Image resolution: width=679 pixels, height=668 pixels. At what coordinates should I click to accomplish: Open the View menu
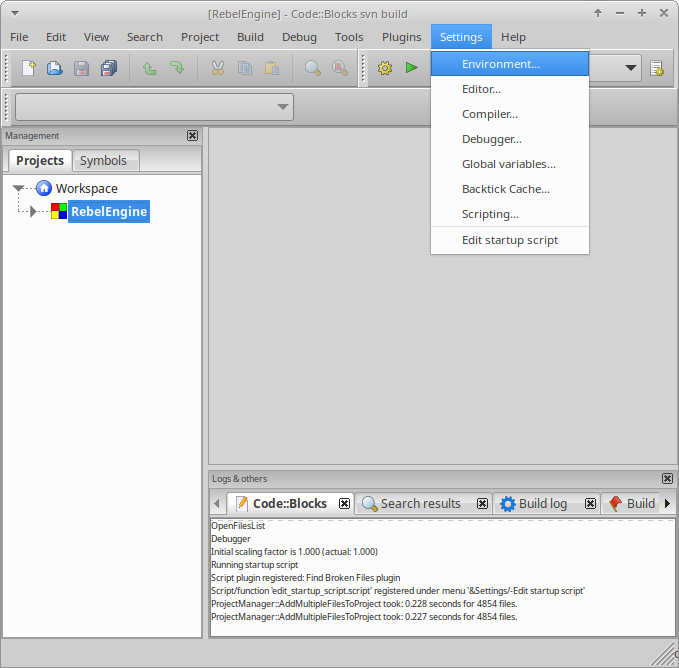pyautogui.click(x=96, y=37)
